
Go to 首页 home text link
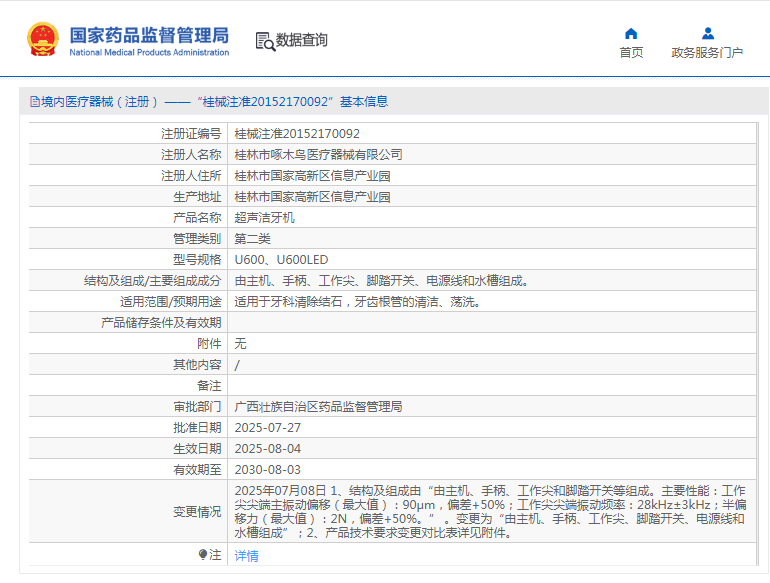pos(631,53)
